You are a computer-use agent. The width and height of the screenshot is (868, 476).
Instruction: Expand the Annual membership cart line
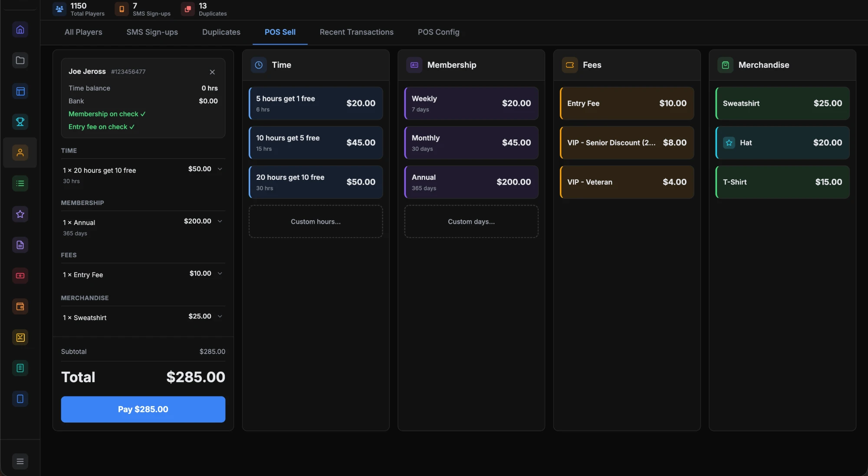click(x=220, y=221)
